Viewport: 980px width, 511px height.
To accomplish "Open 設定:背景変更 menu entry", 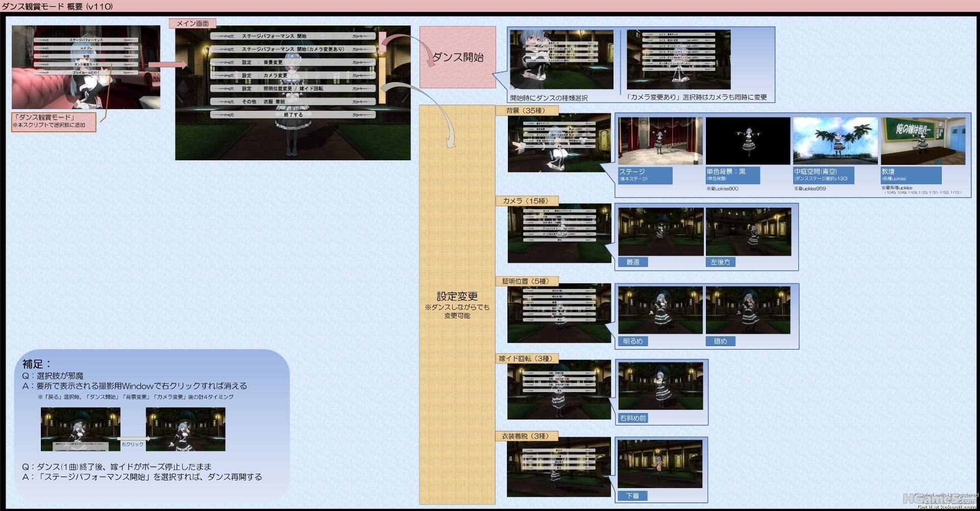I will tap(293, 62).
